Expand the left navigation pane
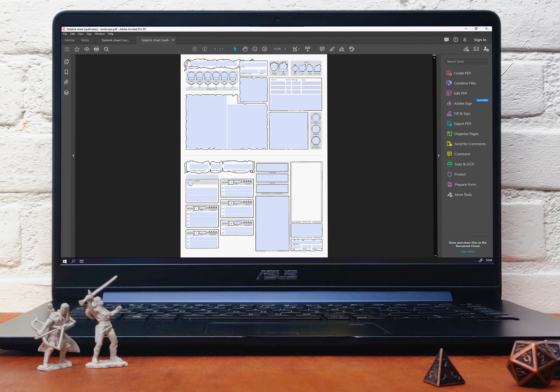 click(x=73, y=156)
